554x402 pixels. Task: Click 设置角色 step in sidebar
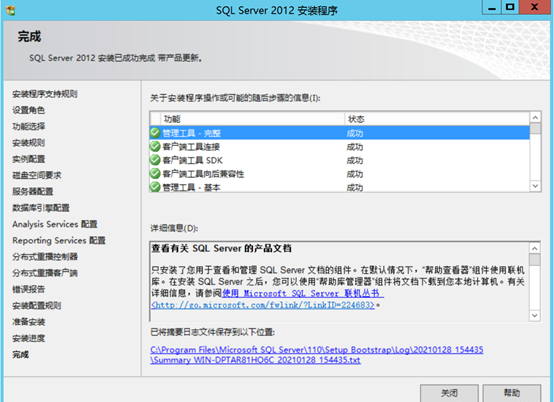(29, 110)
